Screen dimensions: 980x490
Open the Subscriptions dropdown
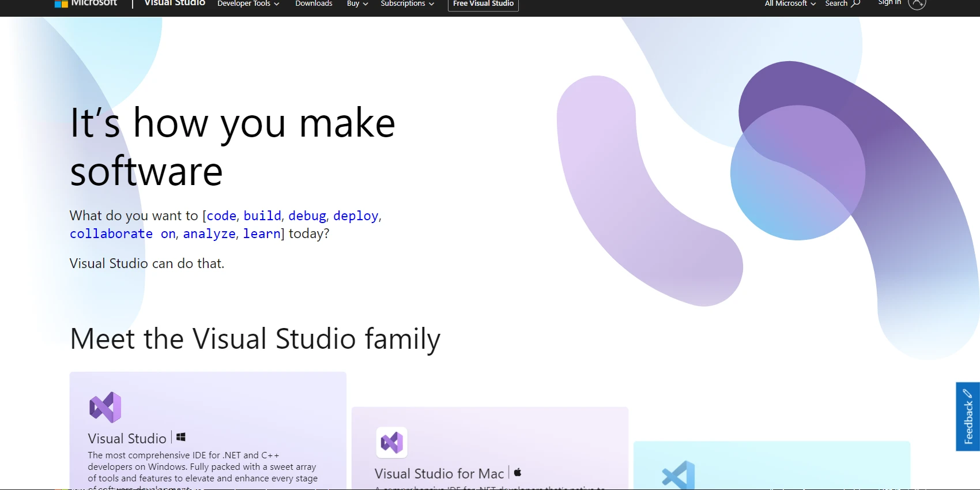pos(408,3)
